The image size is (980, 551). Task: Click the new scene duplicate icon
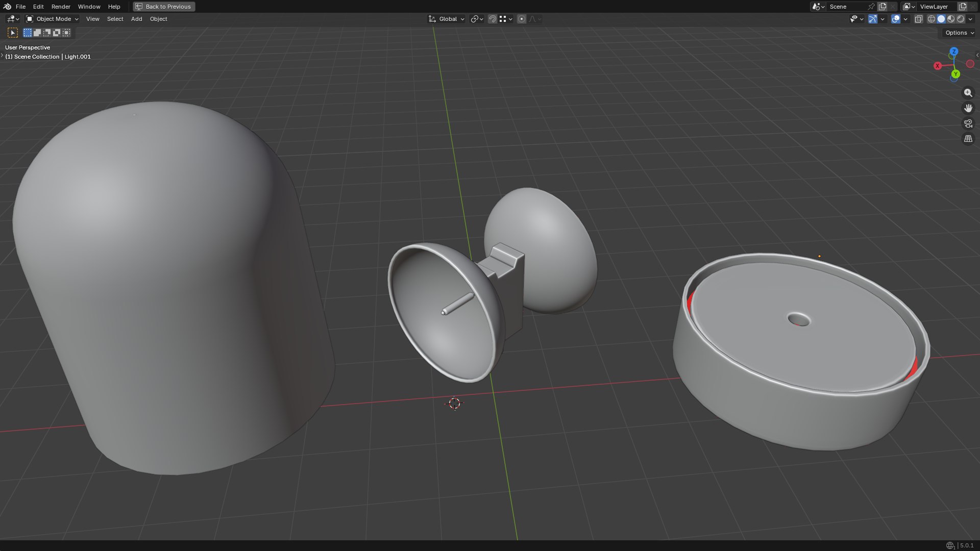click(x=882, y=7)
